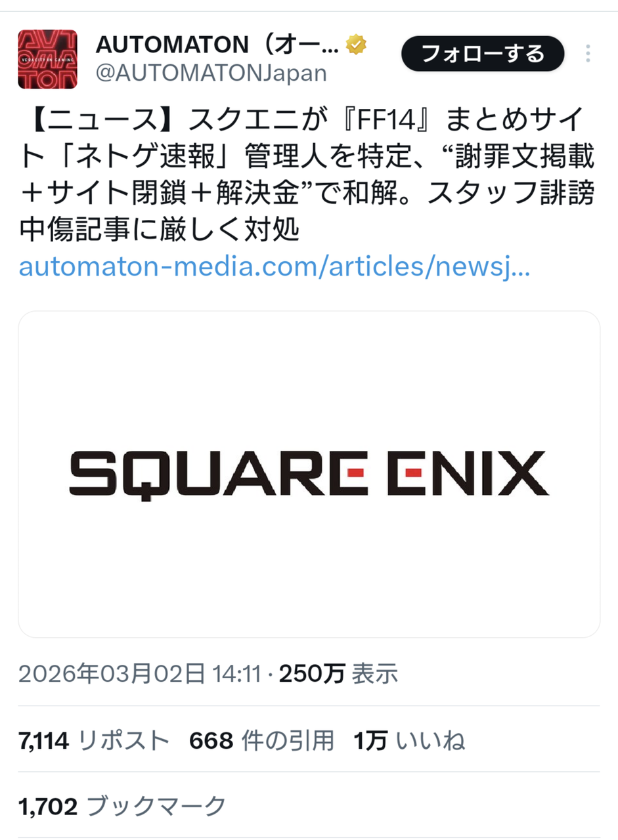View the 250万 表示 view count
This screenshot has width=618, height=840.
pos(339,673)
